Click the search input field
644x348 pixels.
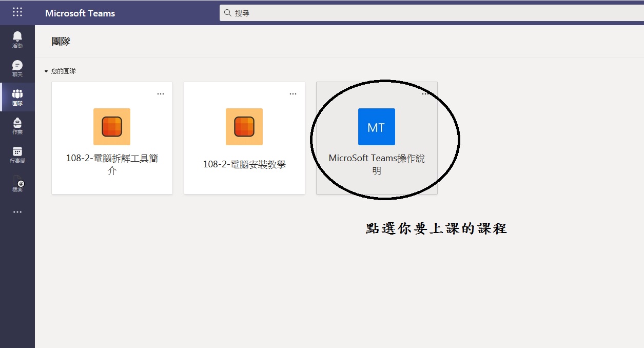coord(432,13)
